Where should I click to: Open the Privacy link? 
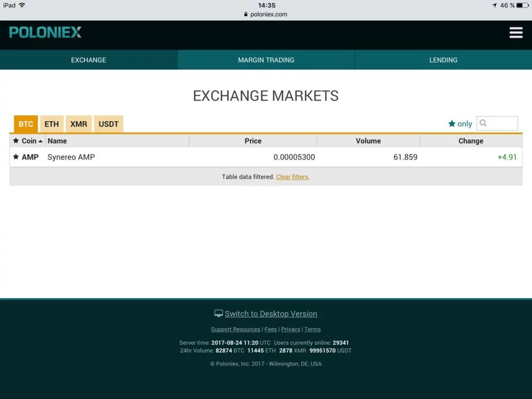290,329
